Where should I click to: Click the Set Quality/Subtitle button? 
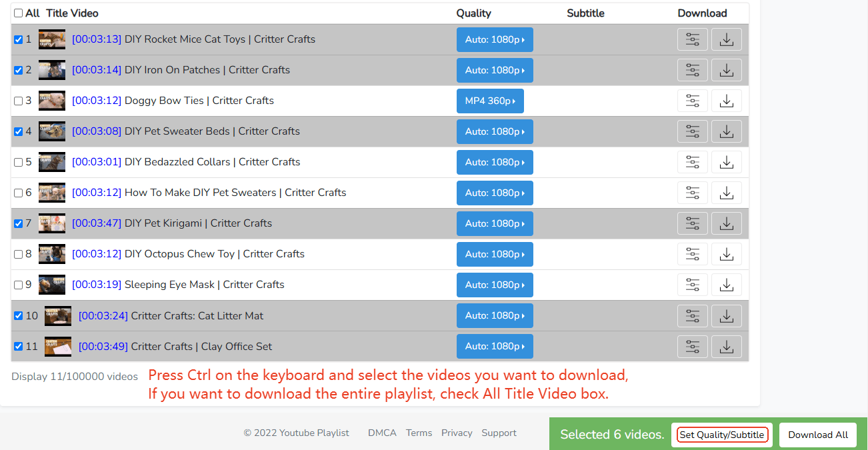pyautogui.click(x=722, y=435)
